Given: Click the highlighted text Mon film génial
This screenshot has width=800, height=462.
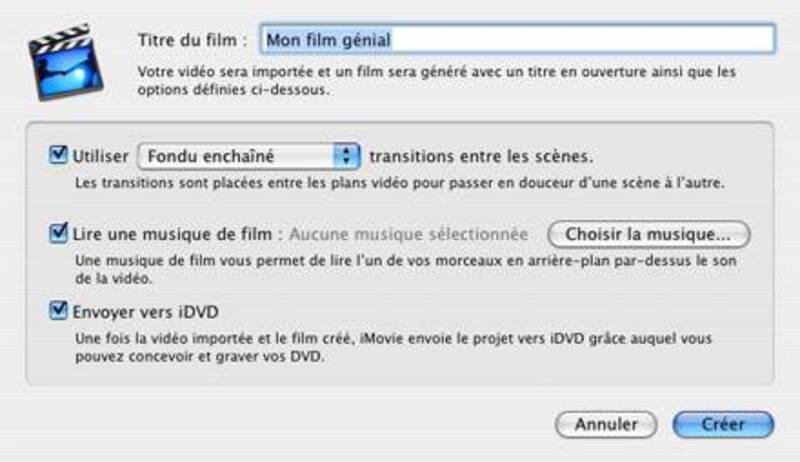Looking at the screenshot, I should [x=329, y=40].
